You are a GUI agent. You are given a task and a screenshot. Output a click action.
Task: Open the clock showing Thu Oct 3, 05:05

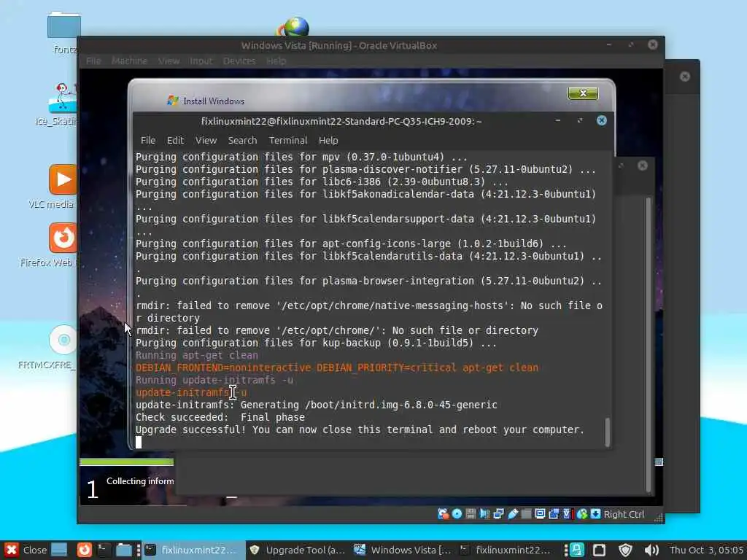[x=706, y=550]
